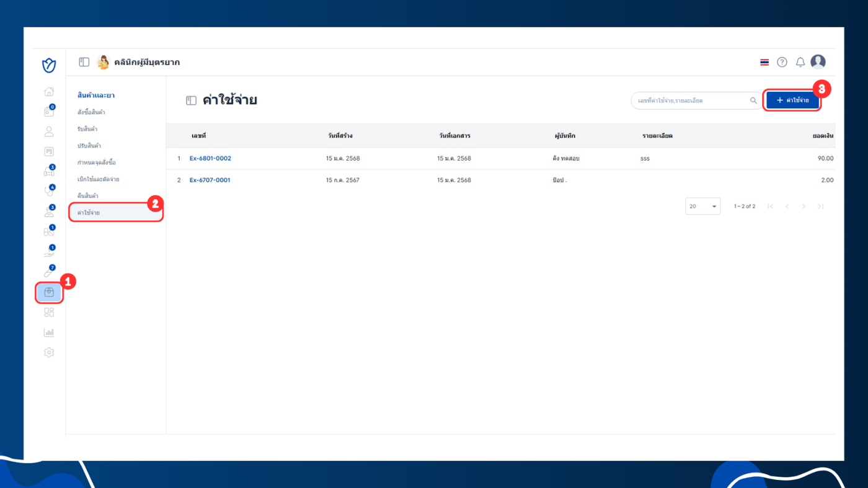Open the bed icon with badge 3
Image resolution: width=868 pixels, height=488 pixels.
click(x=49, y=172)
